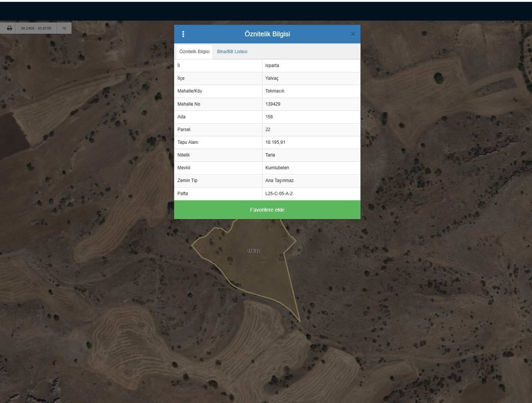The width and height of the screenshot is (532, 403).
Task: Click the Öznitelik Bilgisi dialog title bar
Action: [x=267, y=34]
